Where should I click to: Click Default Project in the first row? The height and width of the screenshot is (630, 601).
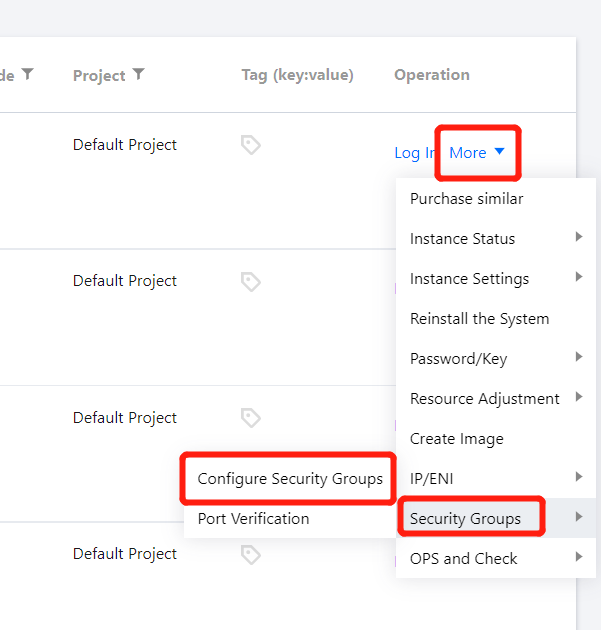coord(125,145)
